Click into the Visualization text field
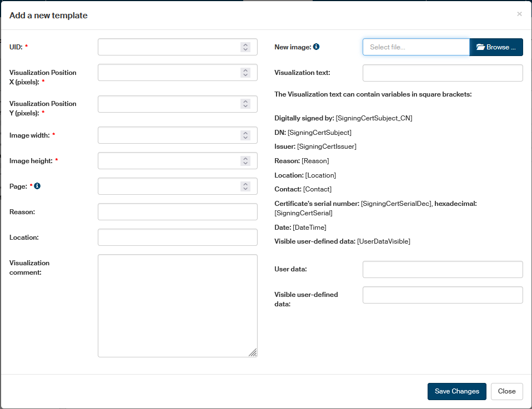Screen dimensions: 532x409 point(443,73)
